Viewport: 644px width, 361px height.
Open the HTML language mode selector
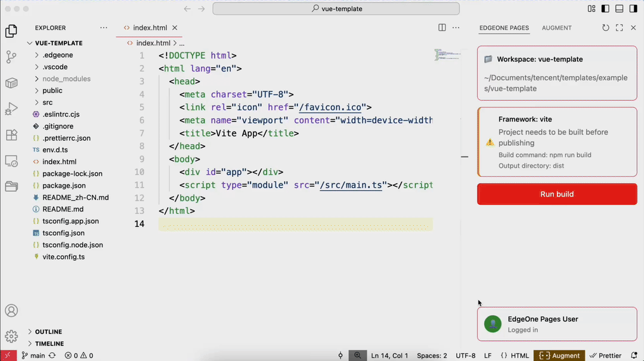pos(519,355)
